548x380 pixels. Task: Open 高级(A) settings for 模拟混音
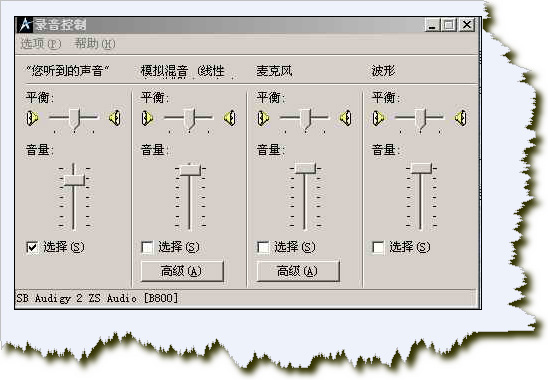[x=182, y=271]
